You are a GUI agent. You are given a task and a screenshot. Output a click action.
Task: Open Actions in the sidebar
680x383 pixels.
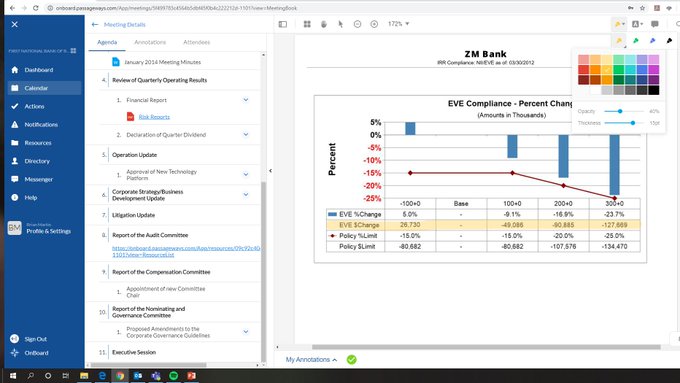tap(43, 106)
